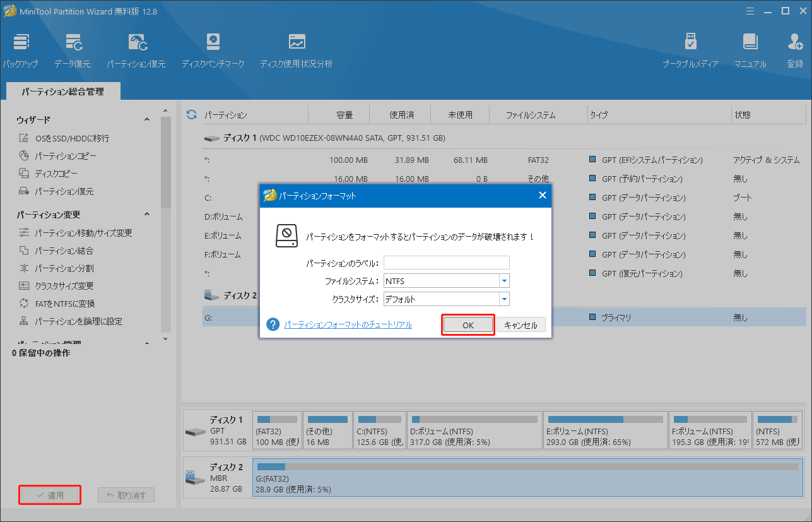Sort by 状態 column header
812x522 pixels.
pyautogui.click(x=742, y=116)
